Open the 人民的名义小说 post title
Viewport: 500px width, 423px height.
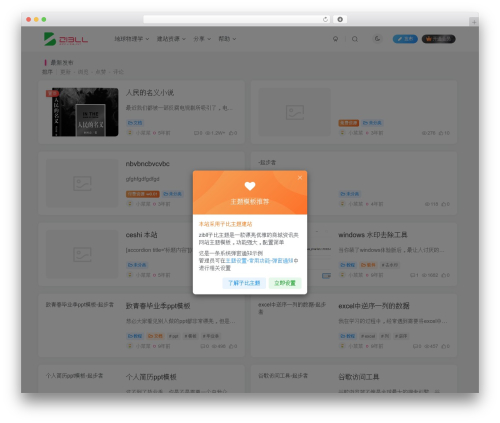tap(150, 93)
